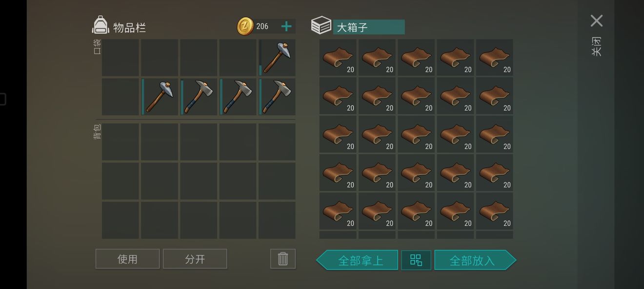Select the first pickaxe in second pocket row
Screen dimensions: 644x289
(160, 97)
